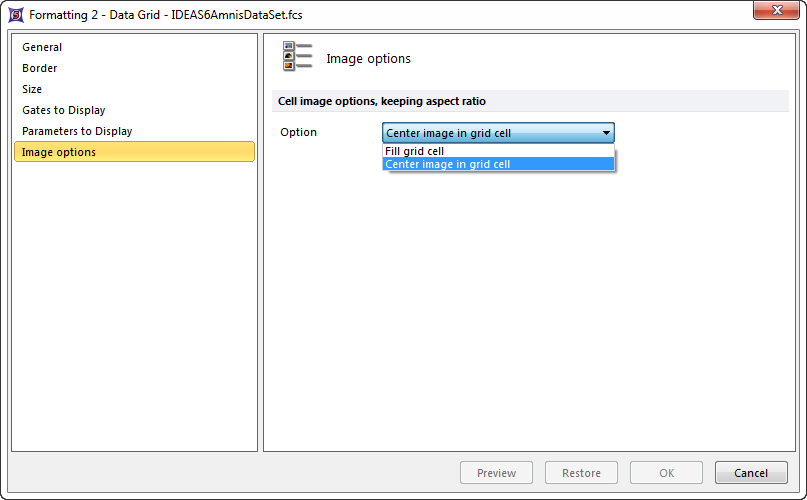Click the Restore button
The image size is (807, 500).
[x=581, y=473]
